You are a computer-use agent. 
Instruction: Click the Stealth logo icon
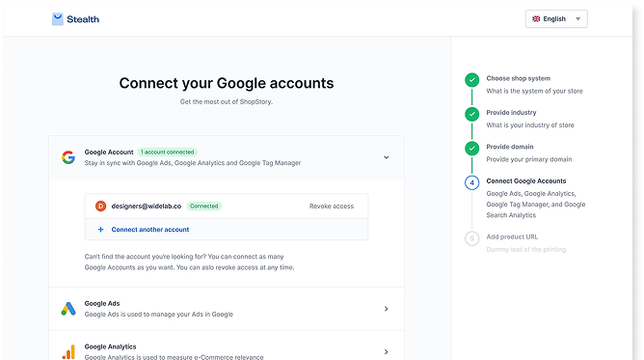coord(58,19)
